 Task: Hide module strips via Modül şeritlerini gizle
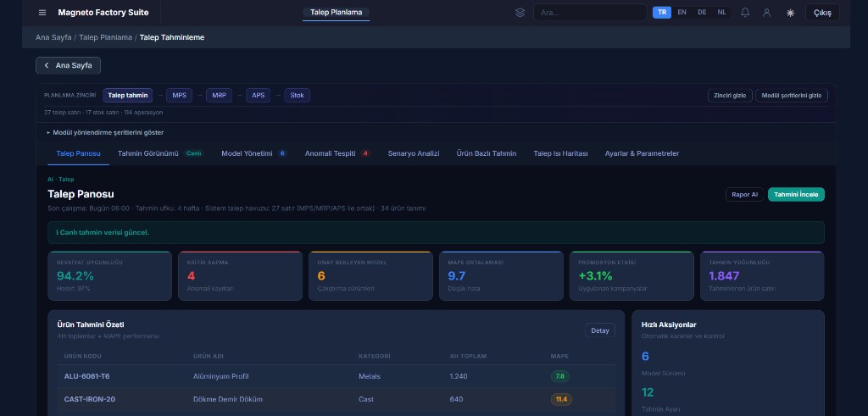[x=791, y=96]
